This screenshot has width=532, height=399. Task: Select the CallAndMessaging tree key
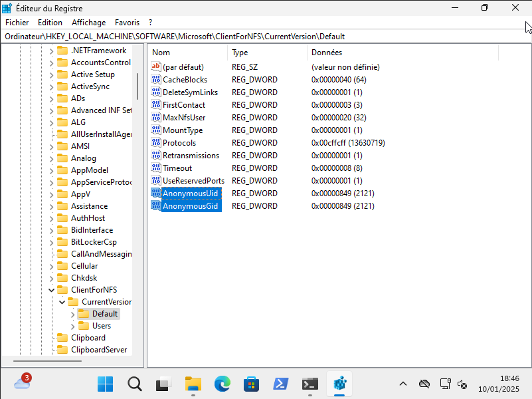click(x=101, y=254)
